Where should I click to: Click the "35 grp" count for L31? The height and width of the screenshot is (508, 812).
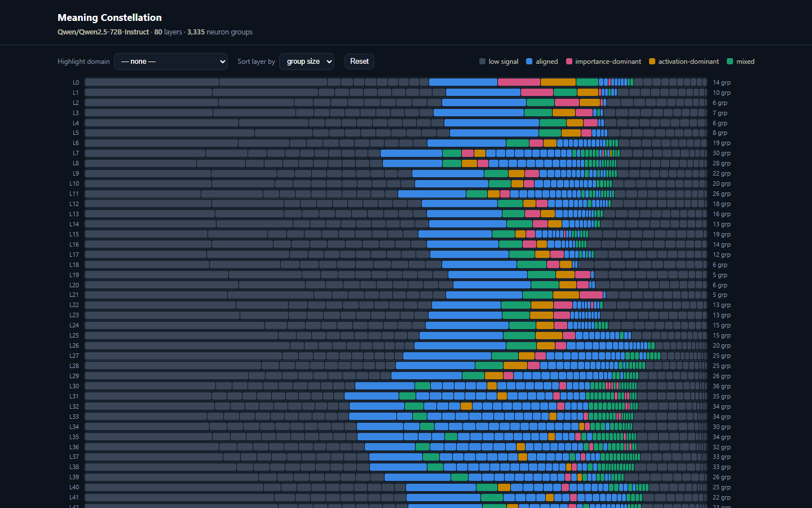coord(721,397)
